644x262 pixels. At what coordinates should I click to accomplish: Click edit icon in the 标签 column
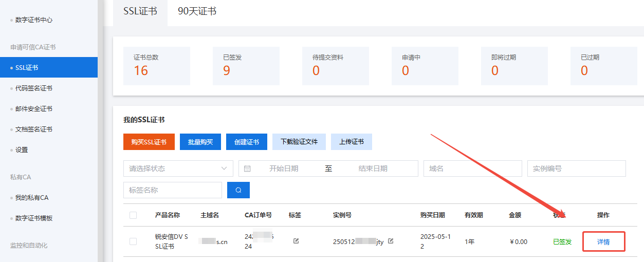[296, 241]
